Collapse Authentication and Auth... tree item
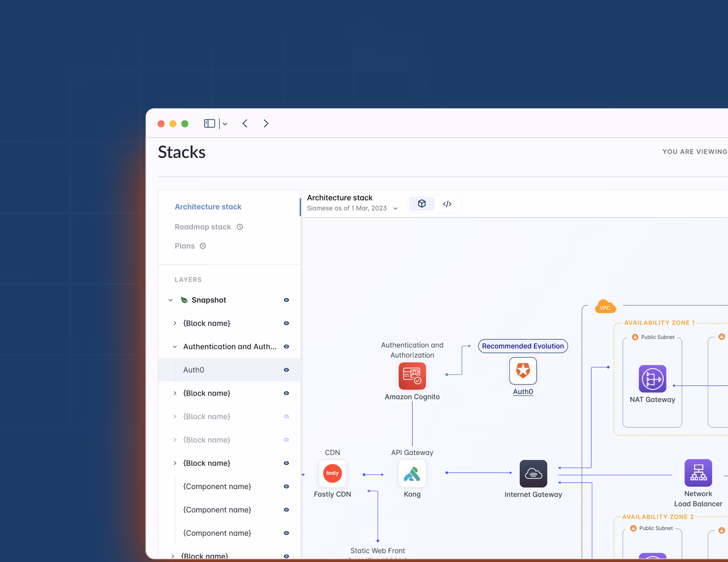The height and width of the screenshot is (562, 728). tap(175, 347)
